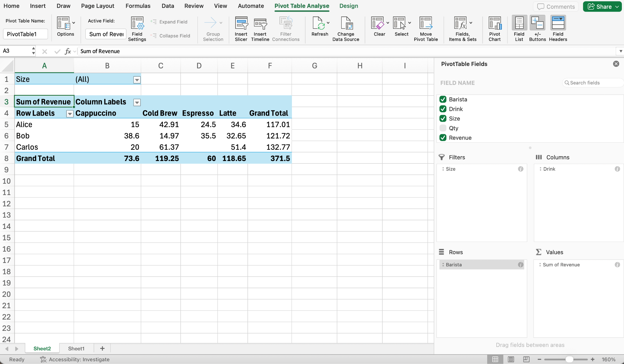Zoom out with minus button
The height and width of the screenshot is (364, 624).
[x=539, y=359]
